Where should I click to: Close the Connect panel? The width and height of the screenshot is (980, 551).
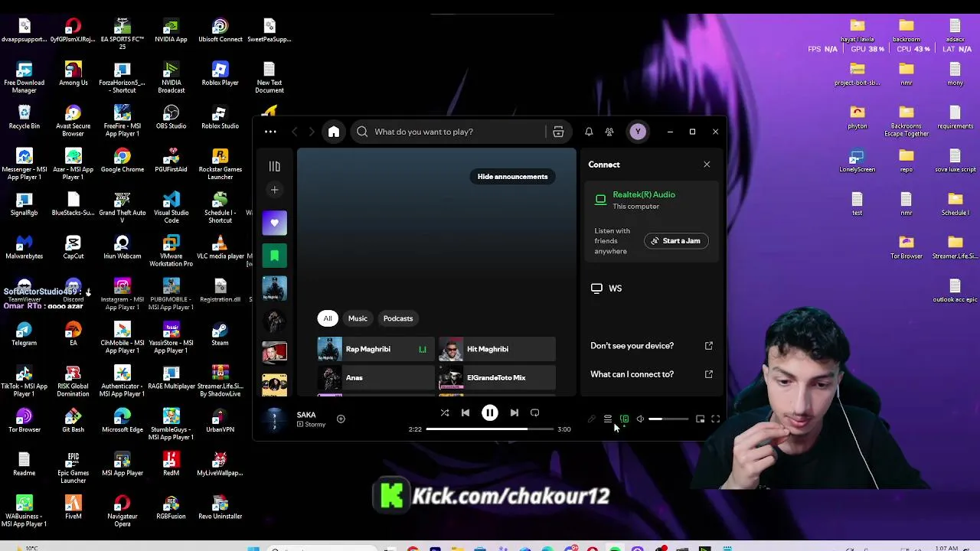click(x=707, y=165)
